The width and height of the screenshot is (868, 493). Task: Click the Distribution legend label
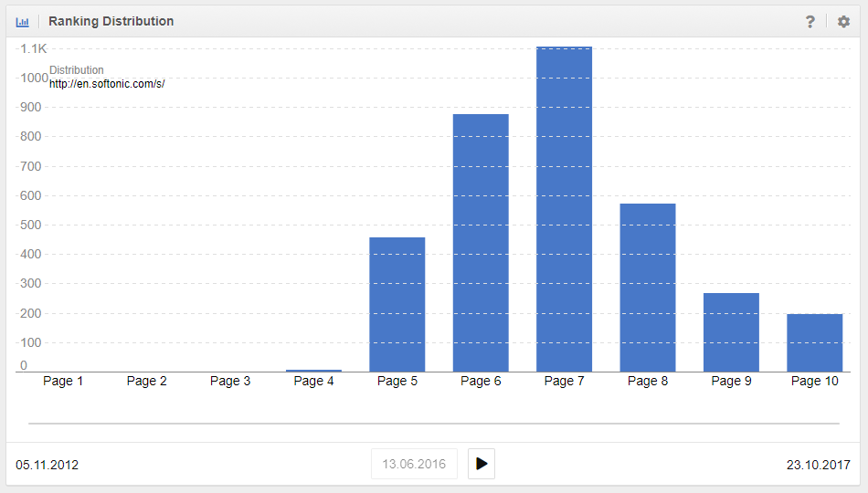pos(77,70)
